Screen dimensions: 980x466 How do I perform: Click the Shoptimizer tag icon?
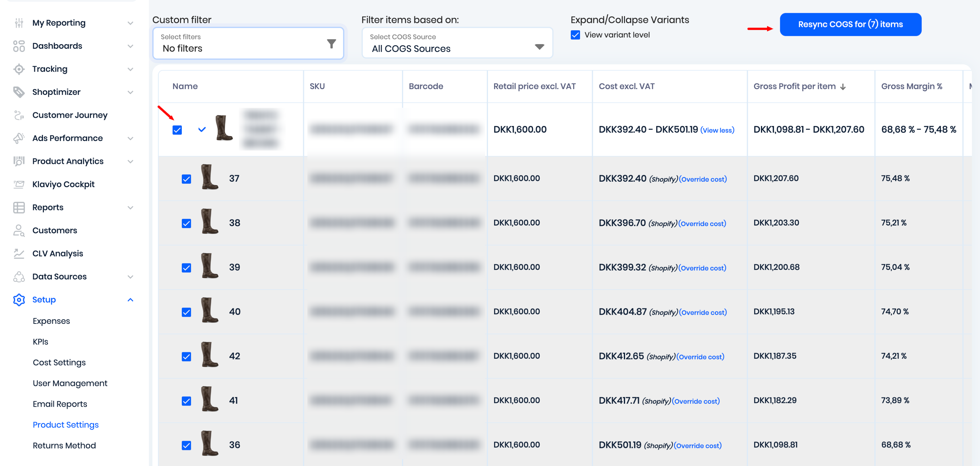19,92
